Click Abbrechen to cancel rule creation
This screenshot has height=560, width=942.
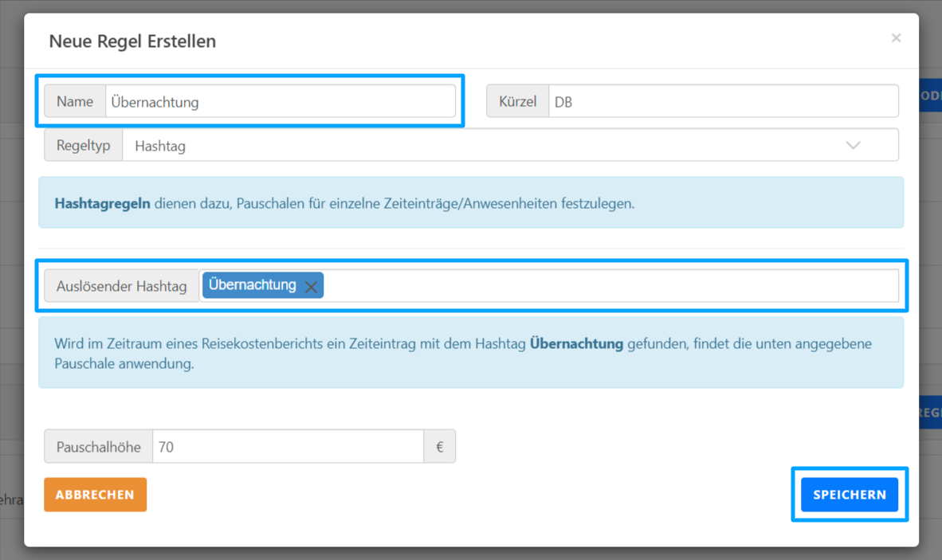[95, 494]
